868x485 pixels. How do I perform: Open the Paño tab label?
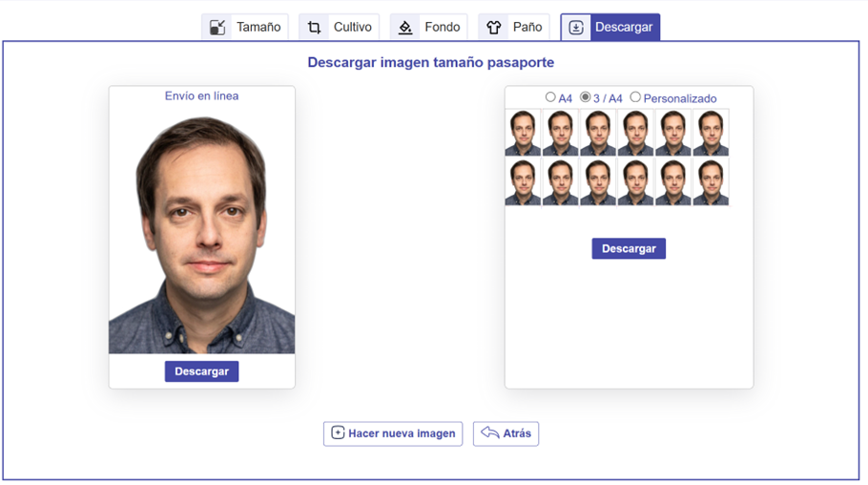(527, 27)
